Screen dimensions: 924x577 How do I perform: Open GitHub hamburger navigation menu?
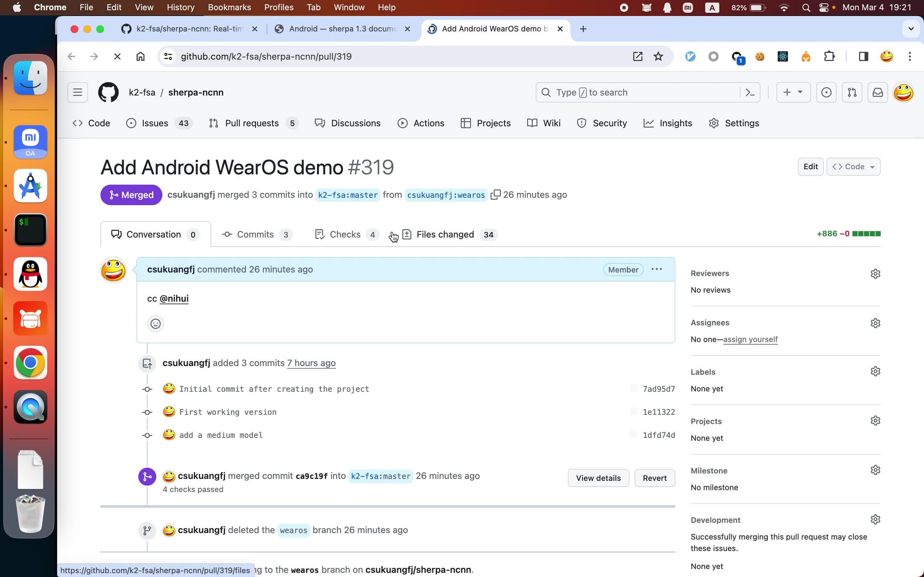[78, 92]
